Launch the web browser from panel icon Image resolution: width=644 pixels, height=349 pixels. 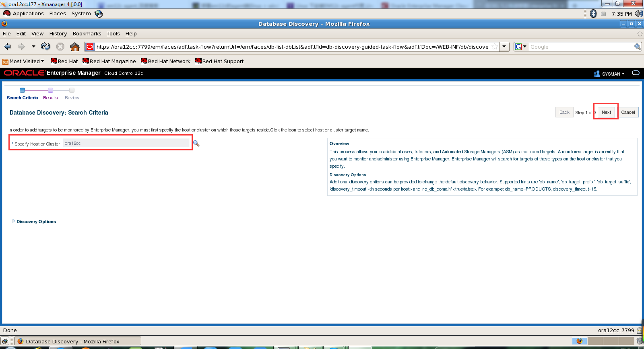click(x=99, y=14)
